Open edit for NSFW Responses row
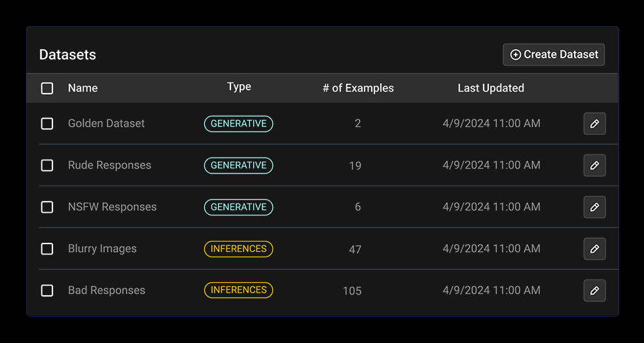Screen dimensions: 644x343 coord(594,207)
